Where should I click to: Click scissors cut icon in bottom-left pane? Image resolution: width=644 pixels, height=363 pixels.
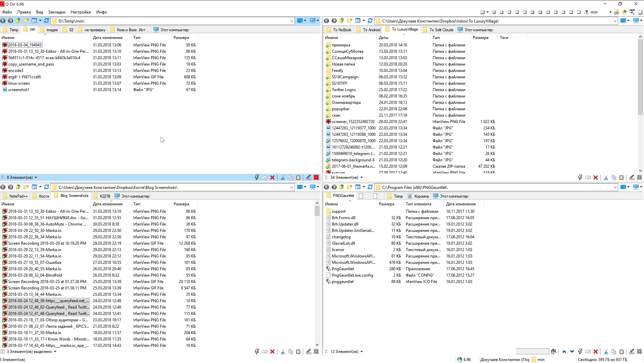pos(283,352)
